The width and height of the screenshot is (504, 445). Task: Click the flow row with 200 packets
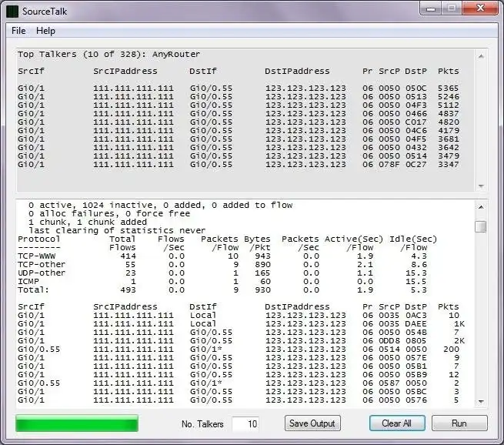[x=239, y=350]
